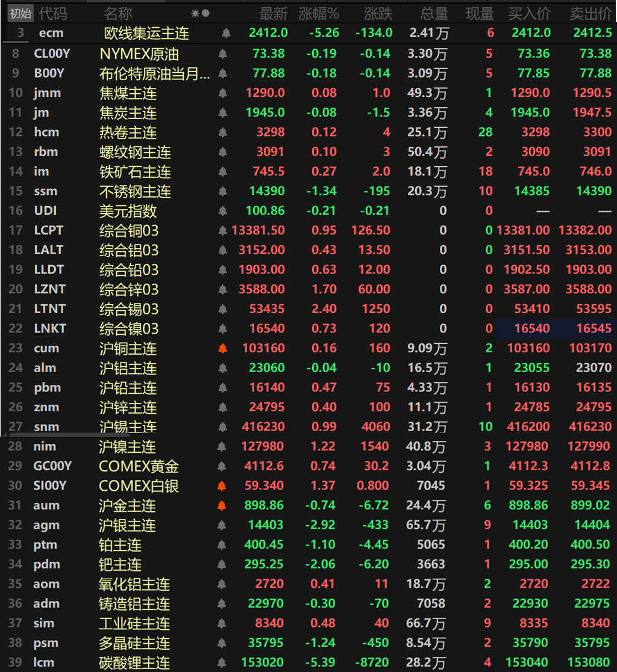Toggle the dot indicator beside the header gear
The height and width of the screenshot is (672, 617).
206,13
